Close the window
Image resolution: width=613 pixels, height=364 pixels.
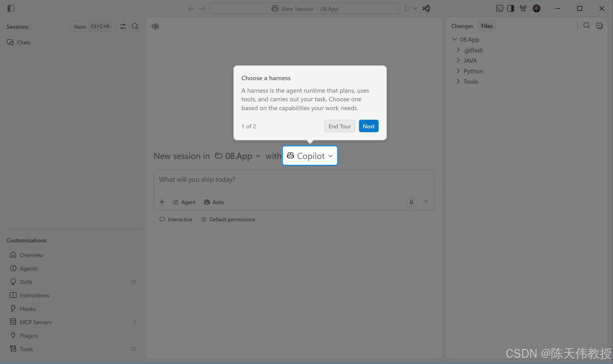601,9
